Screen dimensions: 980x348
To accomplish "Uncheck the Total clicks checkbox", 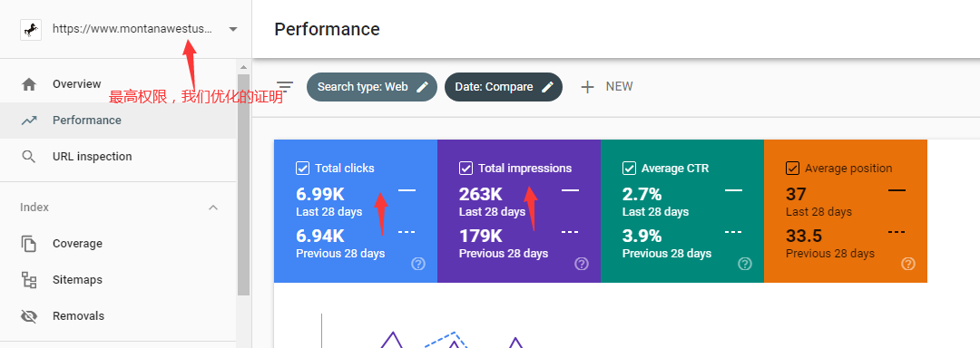I will (x=302, y=168).
